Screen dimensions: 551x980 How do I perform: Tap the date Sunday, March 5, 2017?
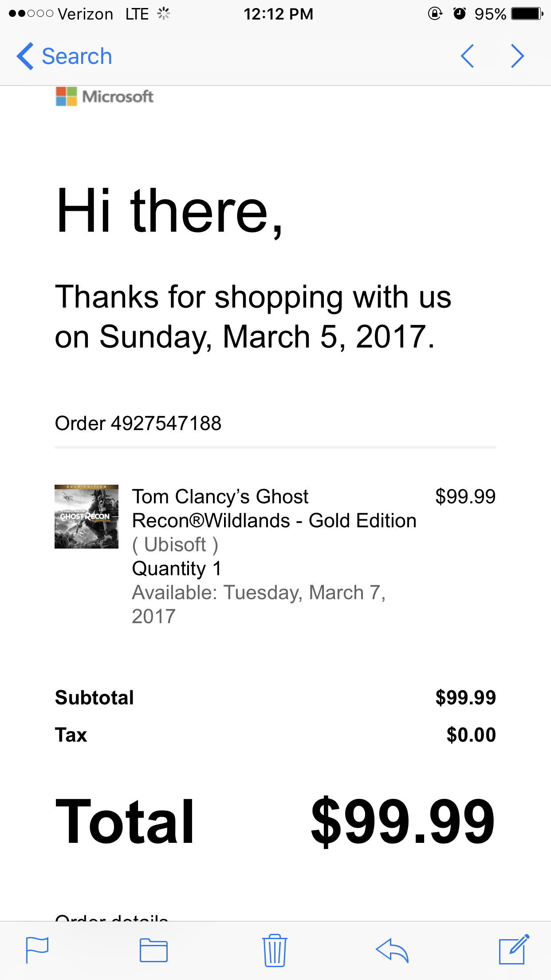point(266,337)
